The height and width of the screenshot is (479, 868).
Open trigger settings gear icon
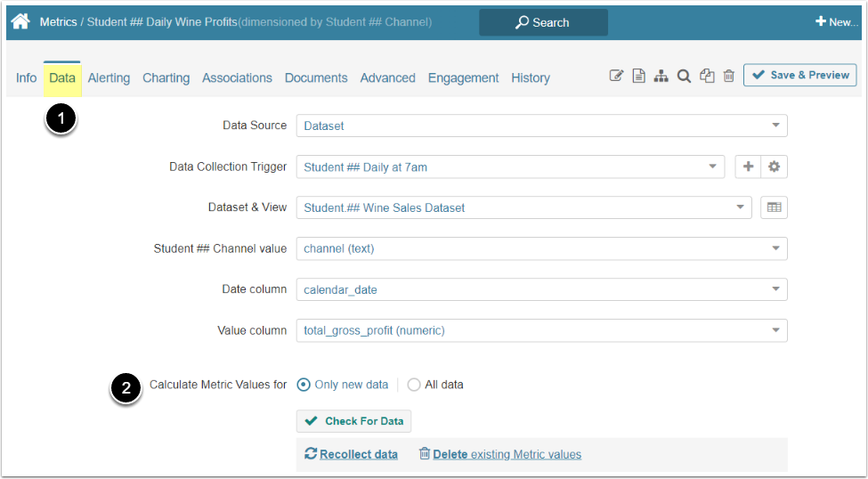(775, 166)
